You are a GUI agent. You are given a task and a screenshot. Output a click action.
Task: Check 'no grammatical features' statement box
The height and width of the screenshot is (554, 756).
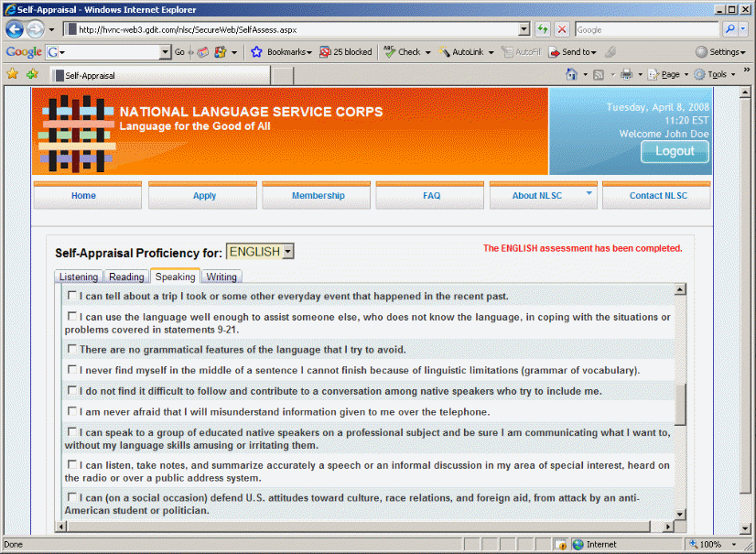point(71,348)
